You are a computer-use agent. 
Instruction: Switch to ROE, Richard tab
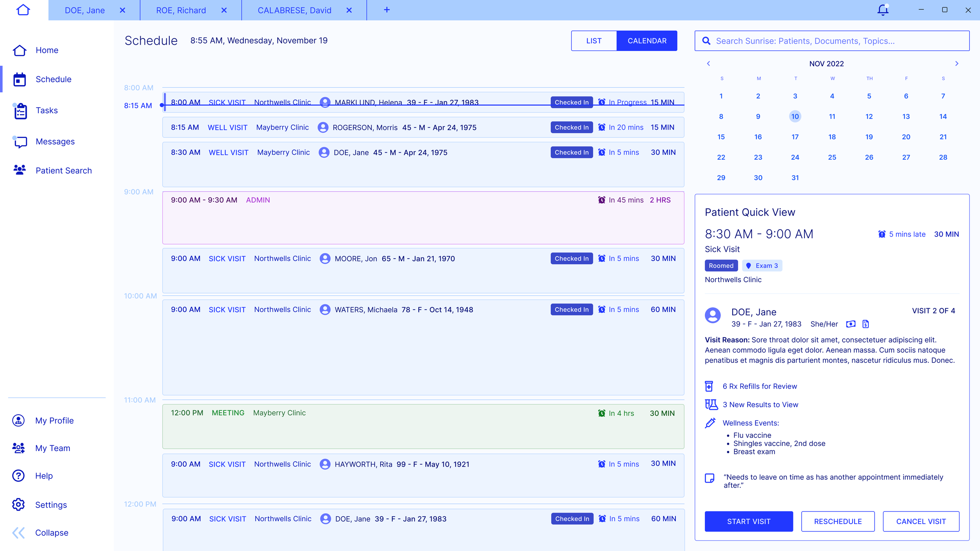point(181,10)
